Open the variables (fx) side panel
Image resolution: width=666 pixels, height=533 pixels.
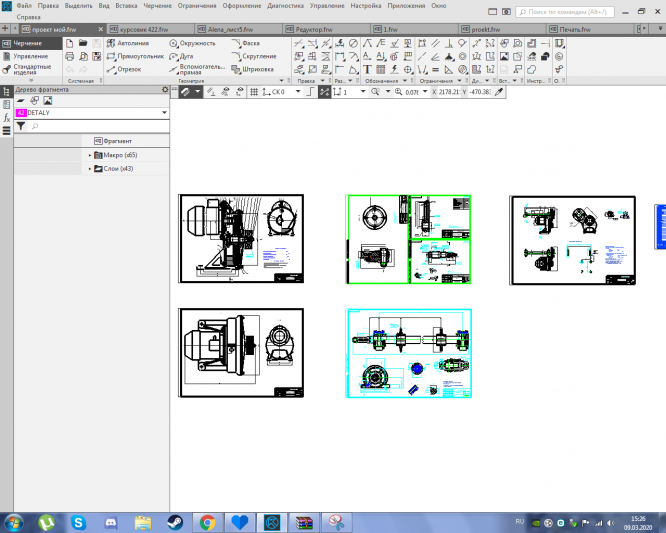click(x=6, y=118)
